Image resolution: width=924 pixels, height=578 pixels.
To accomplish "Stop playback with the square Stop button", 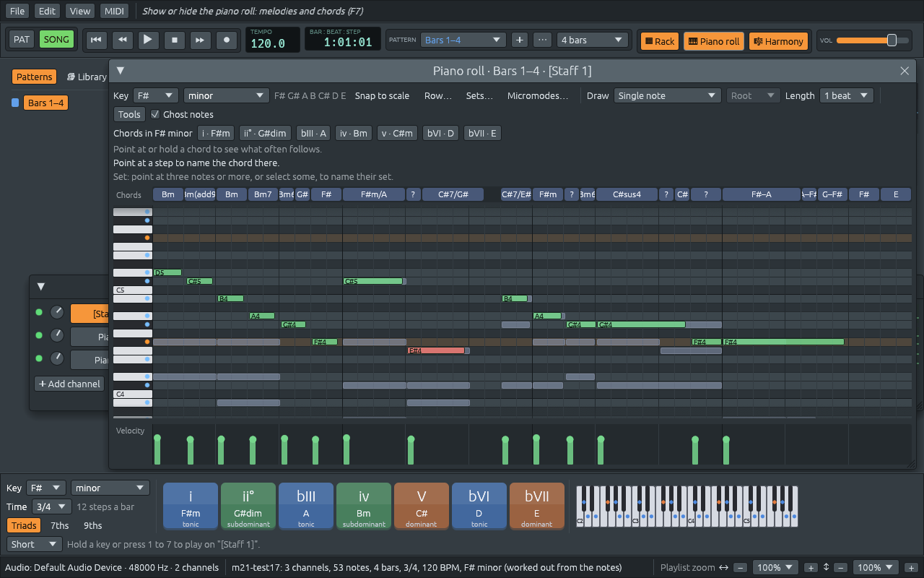I will [x=174, y=40].
